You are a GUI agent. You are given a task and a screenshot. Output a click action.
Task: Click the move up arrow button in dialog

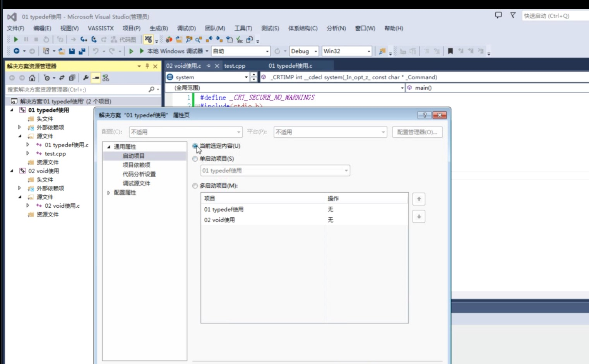point(419,199)
